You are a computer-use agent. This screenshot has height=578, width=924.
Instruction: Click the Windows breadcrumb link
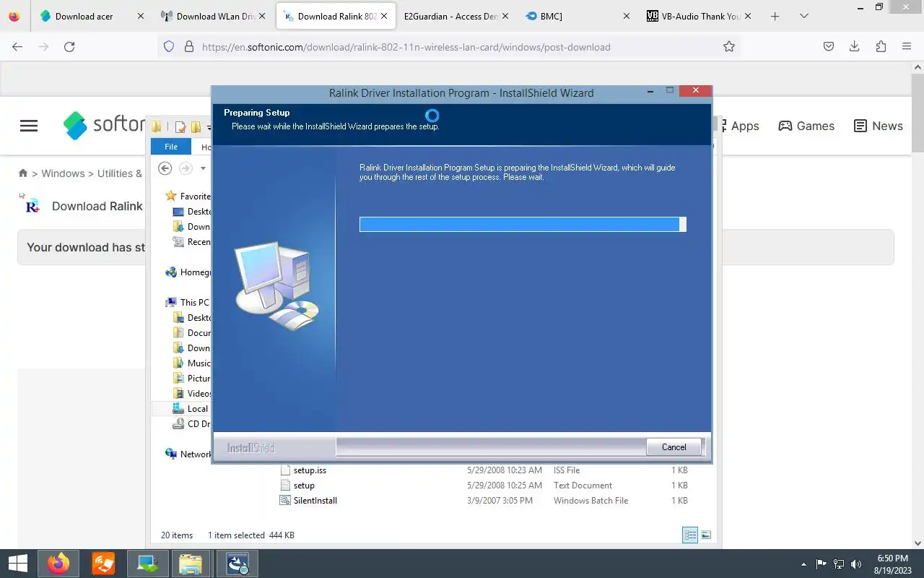pyautogui.click(x=63, y=173)
